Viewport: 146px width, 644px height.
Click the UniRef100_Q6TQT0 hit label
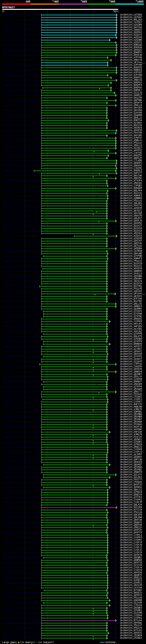point(131,296)
